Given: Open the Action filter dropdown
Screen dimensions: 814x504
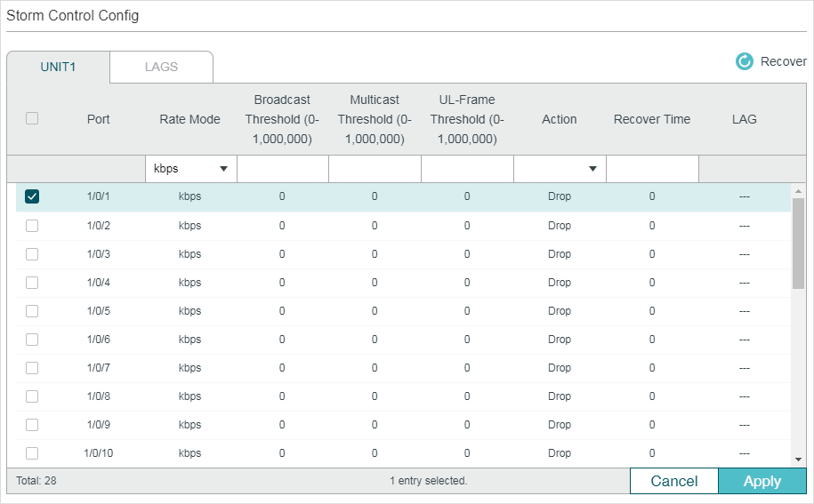Looking at the screenshot, I should pos(560,169).
